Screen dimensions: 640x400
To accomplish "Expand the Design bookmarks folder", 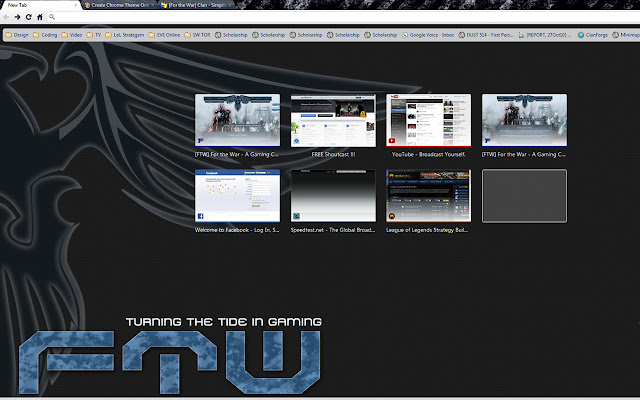I will coord(17,33).
